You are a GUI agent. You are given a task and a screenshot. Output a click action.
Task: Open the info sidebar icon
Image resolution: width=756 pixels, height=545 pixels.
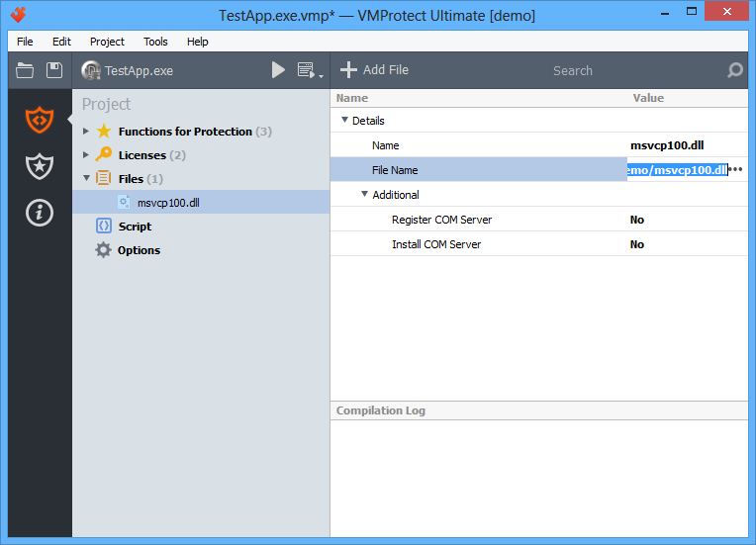(x=40, y=212)
